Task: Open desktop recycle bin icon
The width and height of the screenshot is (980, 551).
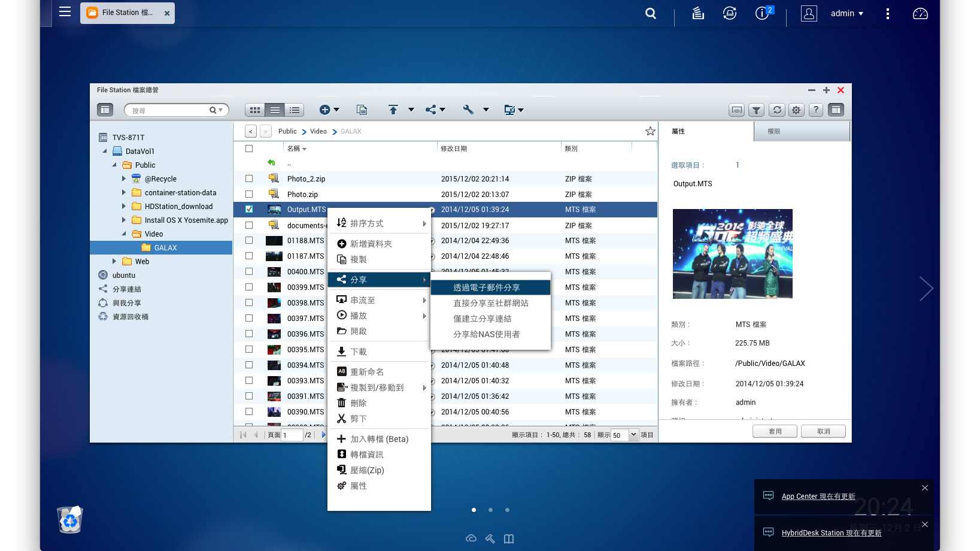Action: pos(70,519)
